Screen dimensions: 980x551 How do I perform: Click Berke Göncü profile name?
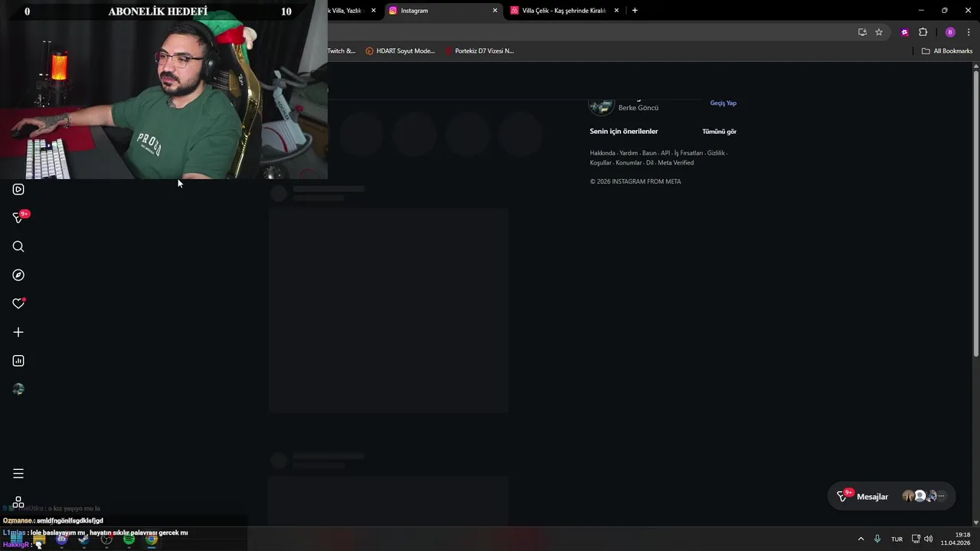pos(638,108)
